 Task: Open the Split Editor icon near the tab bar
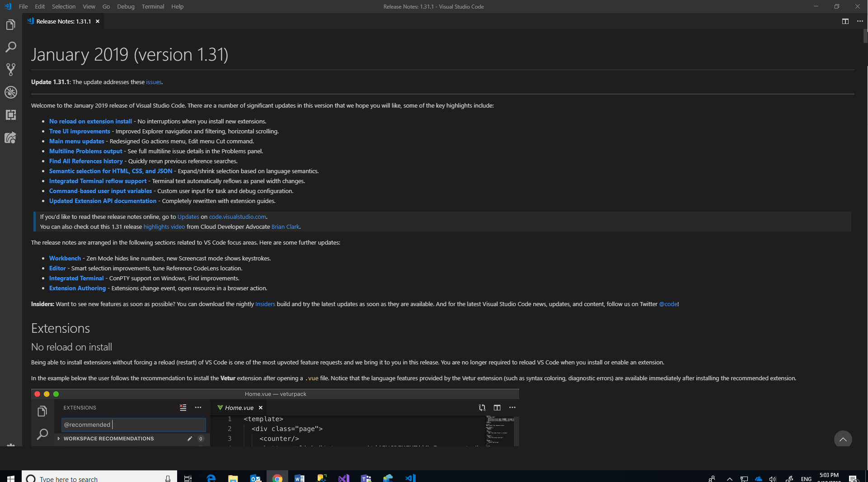coord(845,21)
